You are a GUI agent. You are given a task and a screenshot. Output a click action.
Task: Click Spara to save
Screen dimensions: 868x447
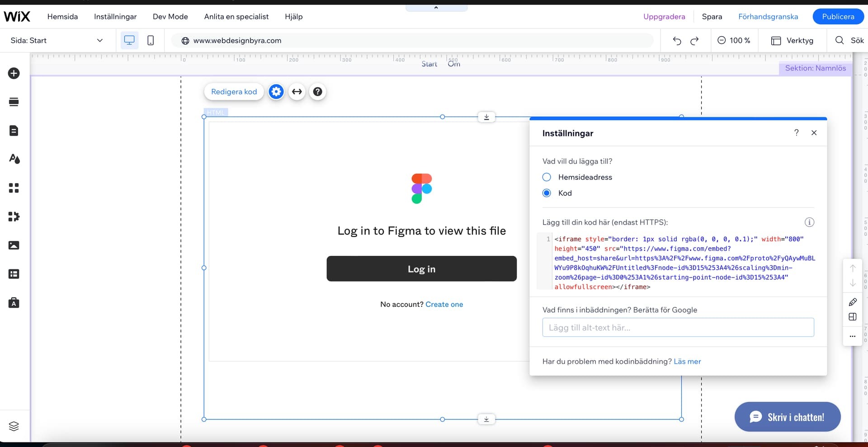712,17
